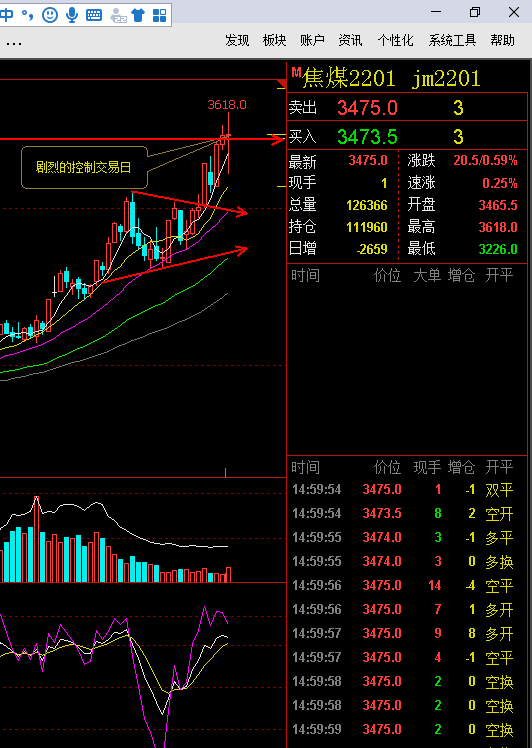Expand the 帮助 menu
This screenshot has width=532, height=748.
502,41
